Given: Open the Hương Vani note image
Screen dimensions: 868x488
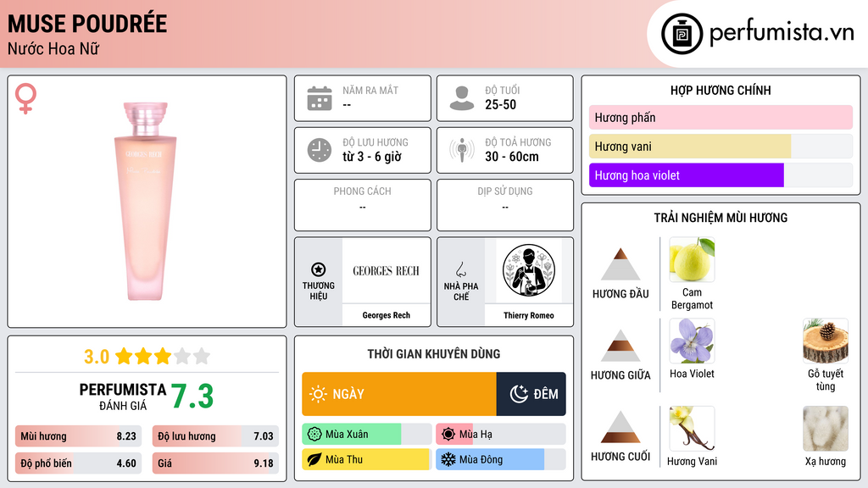Looking at the screenshot, I should click(692, 429).
